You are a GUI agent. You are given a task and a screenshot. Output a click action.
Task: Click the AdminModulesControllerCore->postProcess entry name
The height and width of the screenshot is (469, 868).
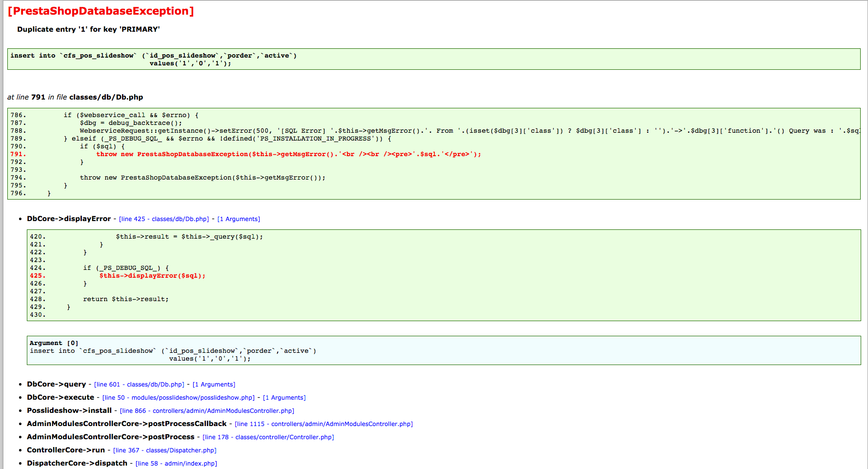111,437
